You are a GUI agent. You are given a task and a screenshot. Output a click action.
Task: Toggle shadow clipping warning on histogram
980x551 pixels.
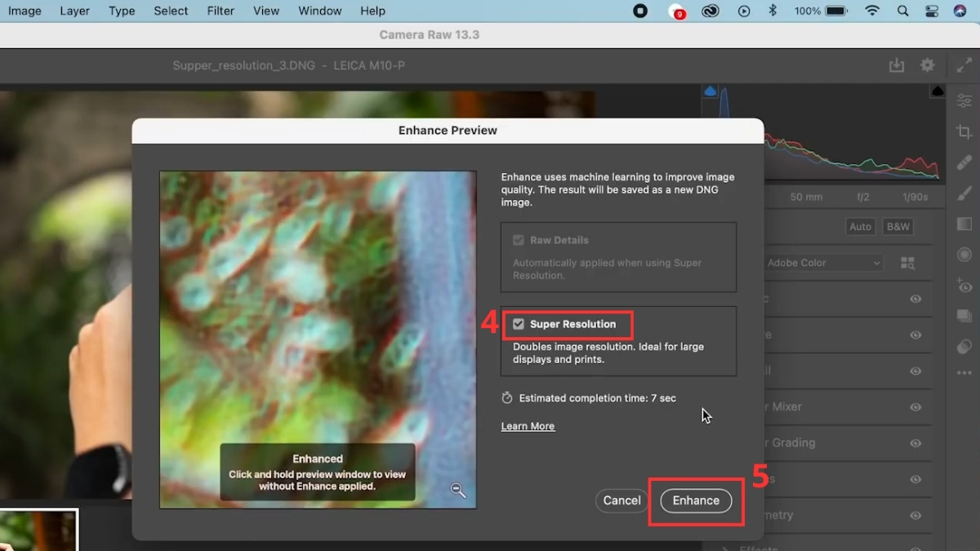coord(710,91)
